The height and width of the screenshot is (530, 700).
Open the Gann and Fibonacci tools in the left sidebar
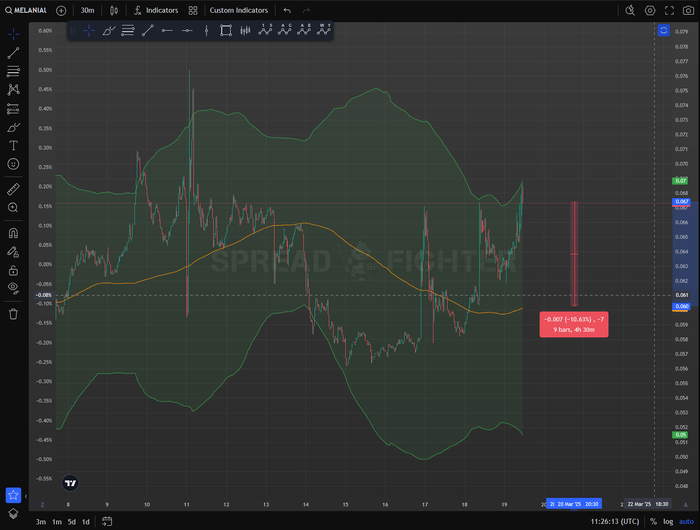(13, 71)
